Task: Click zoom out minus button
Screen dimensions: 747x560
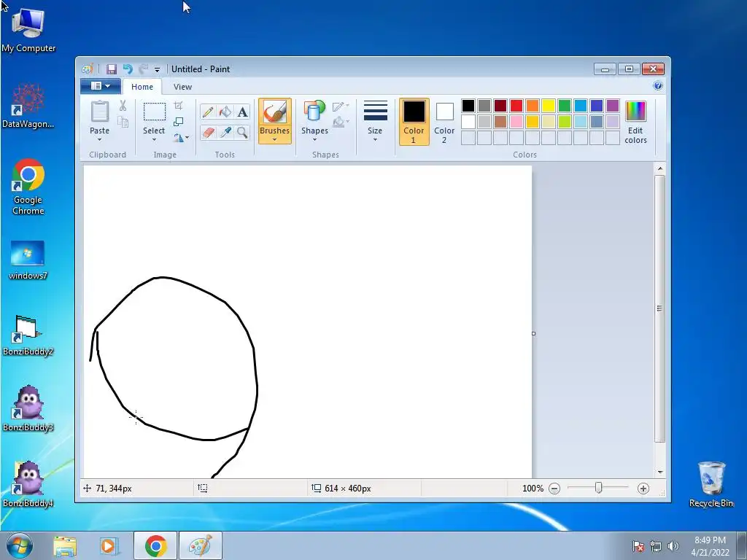Action: [x=554, y=488]
